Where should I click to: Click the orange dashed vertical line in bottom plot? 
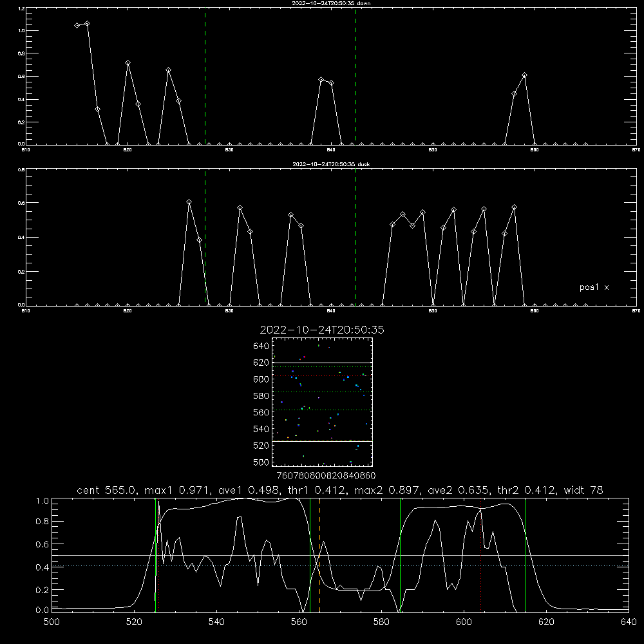319,554
